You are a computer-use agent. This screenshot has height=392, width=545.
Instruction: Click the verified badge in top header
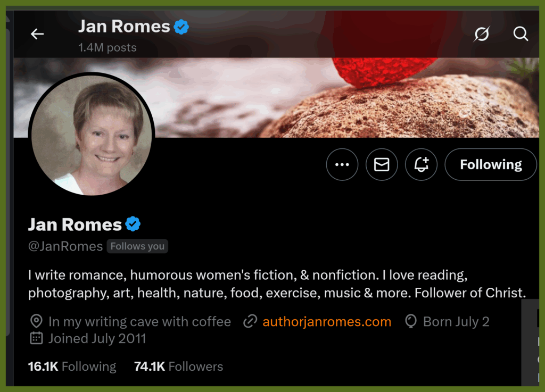point(181,27)
